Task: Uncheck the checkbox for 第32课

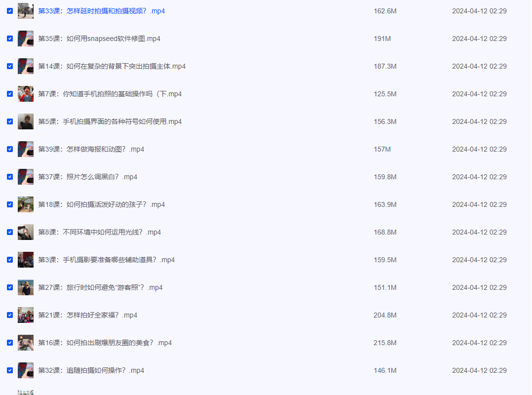Action: click(9, 370)
